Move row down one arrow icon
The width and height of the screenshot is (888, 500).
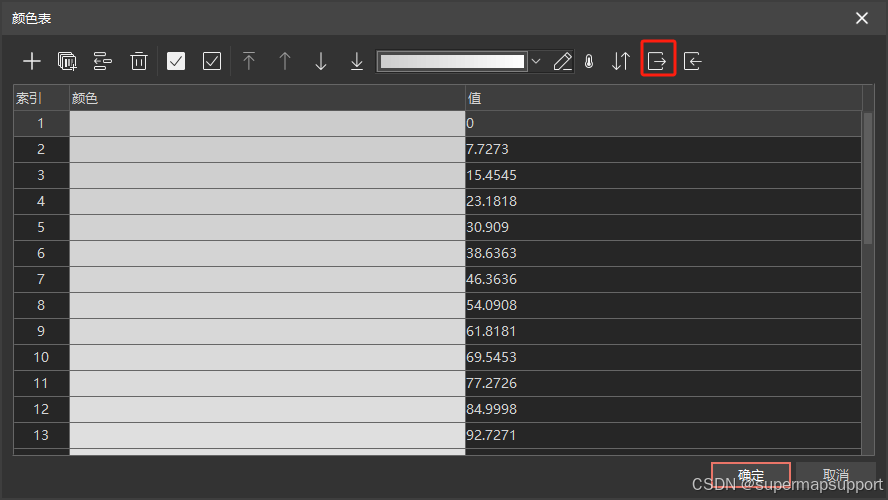coord(321,61)
